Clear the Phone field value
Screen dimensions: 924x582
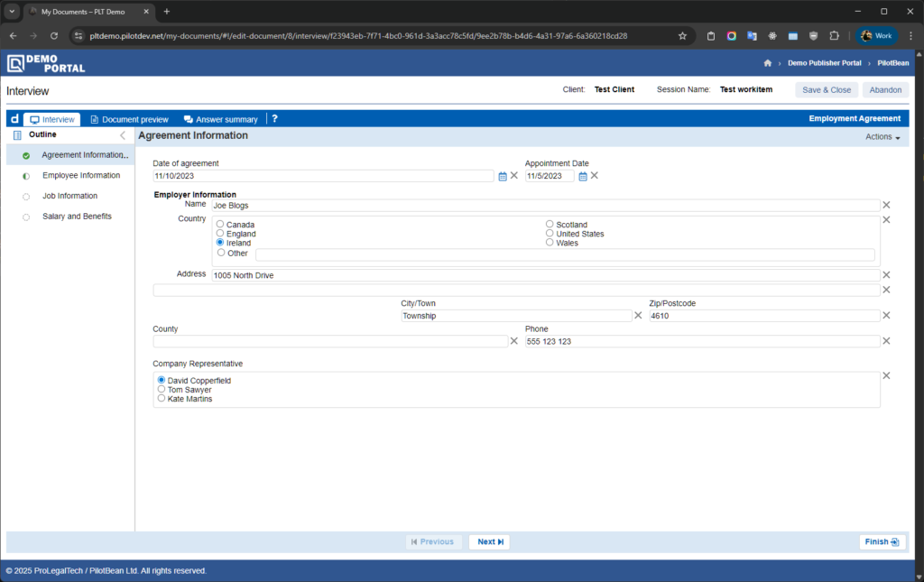coord(886,341)
